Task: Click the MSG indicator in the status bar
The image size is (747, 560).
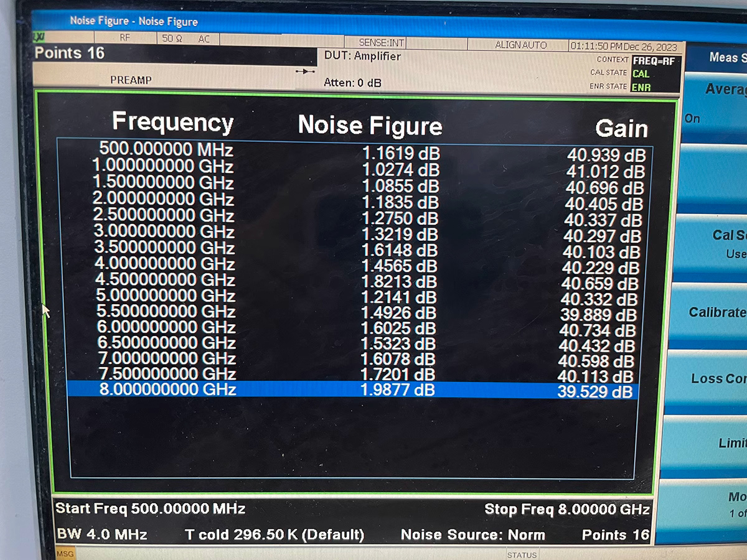Action: 65,553
